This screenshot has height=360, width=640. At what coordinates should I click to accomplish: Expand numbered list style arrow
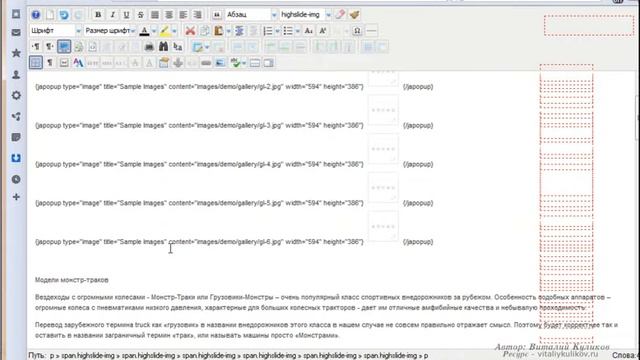[x=277, y=31]
